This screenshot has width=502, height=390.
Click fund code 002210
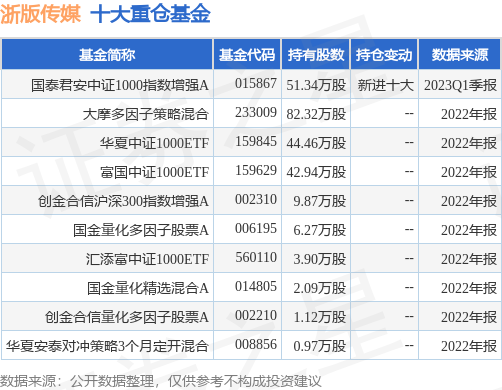(x=256, y=315)
